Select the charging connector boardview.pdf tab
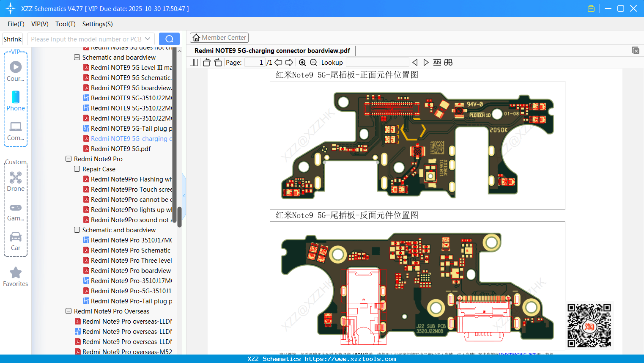The image size is (644, 363). pos(272,50)
